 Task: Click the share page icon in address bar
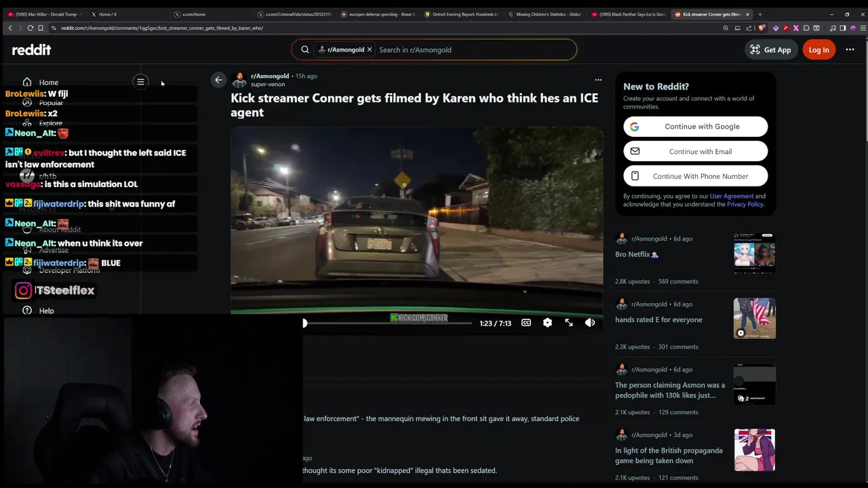coord(749,28)
